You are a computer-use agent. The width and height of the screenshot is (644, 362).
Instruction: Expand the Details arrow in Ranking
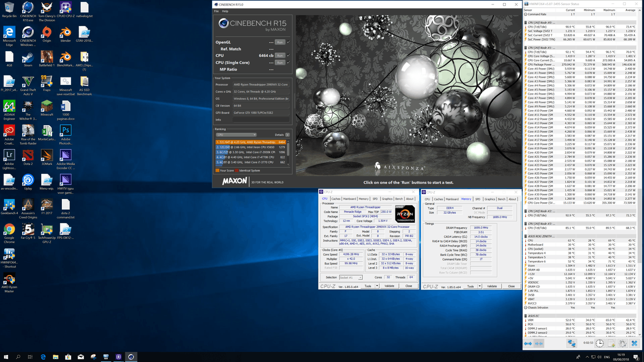coord(287,135)
